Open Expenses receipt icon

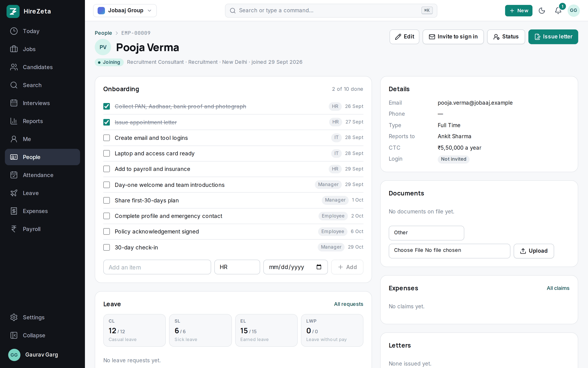coord(14,211)
